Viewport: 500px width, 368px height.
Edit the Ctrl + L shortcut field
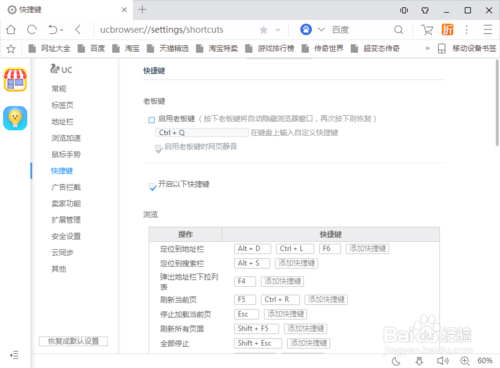[x=295, y=248]
